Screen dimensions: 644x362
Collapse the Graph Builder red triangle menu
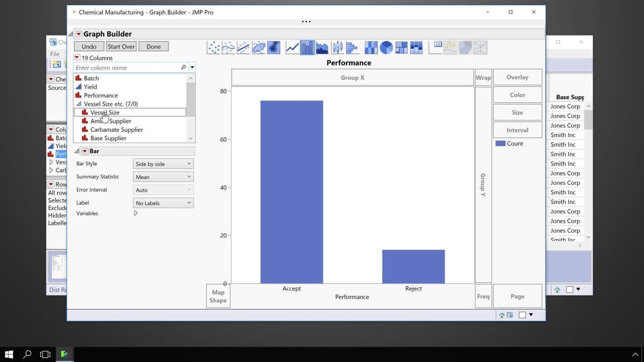click(x=79, y=34)
